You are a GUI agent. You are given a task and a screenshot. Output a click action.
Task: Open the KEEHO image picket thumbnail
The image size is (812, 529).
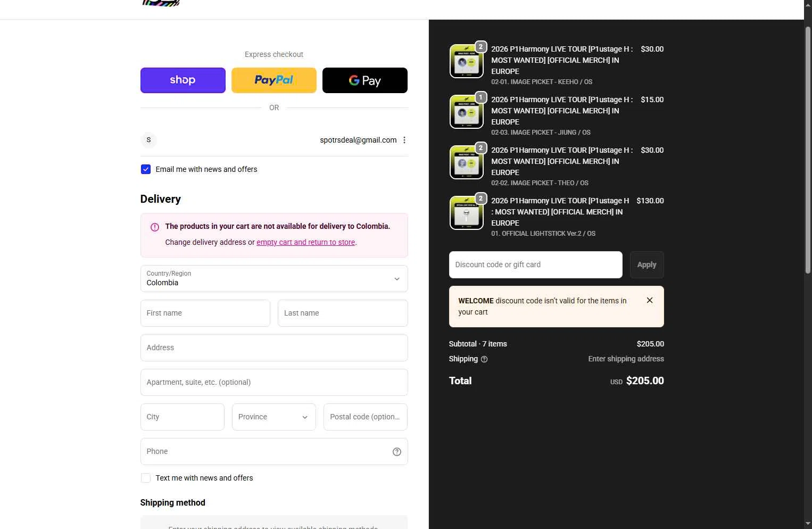[x=467, y=61]
